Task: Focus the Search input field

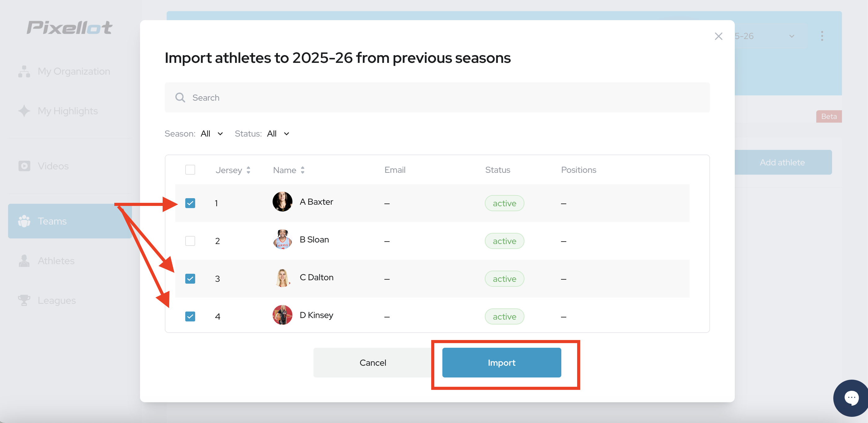Action: (437, 98)
